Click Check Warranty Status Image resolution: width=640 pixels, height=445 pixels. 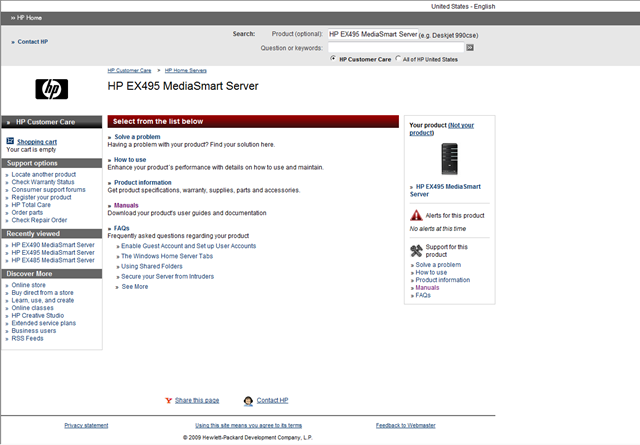click(43, 182)
